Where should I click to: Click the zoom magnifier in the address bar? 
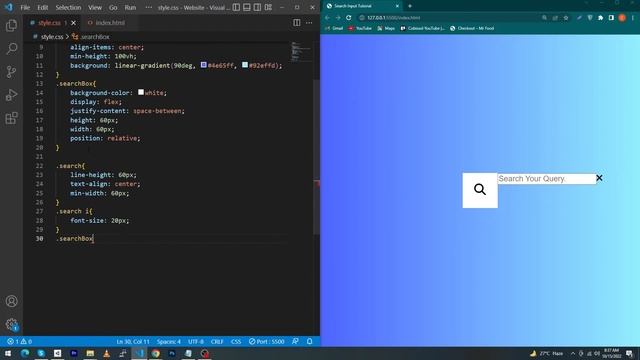(x=544, y=18)
